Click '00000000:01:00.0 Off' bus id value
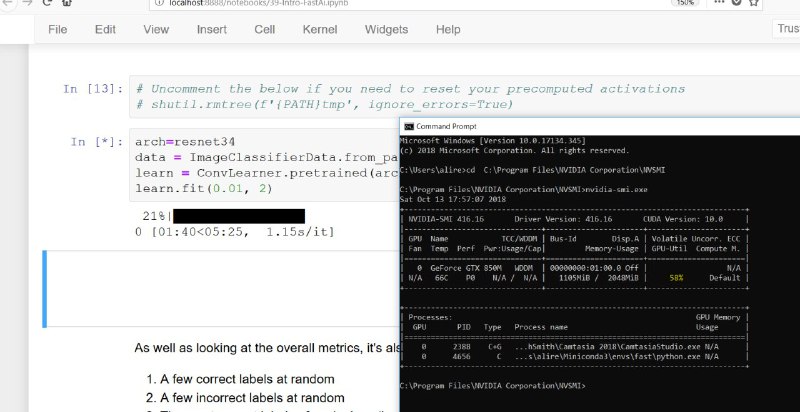Image resolution: width=800 pixels, height=412 pixels. (x=594, y=268)
